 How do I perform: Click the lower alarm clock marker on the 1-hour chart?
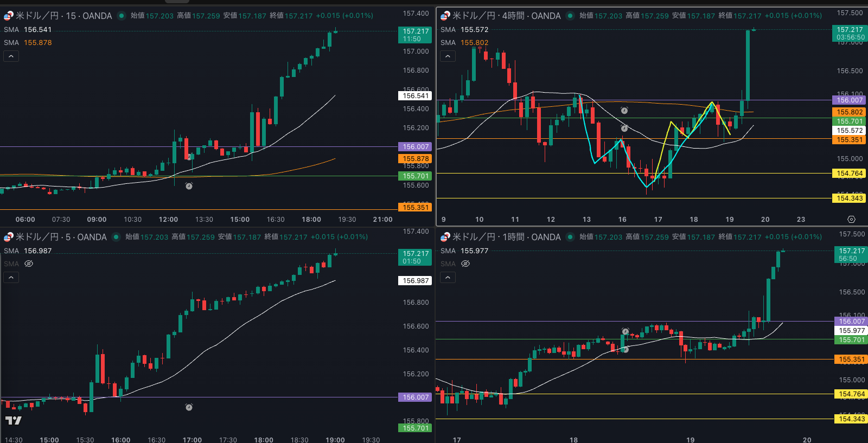(x=625, y=350)
